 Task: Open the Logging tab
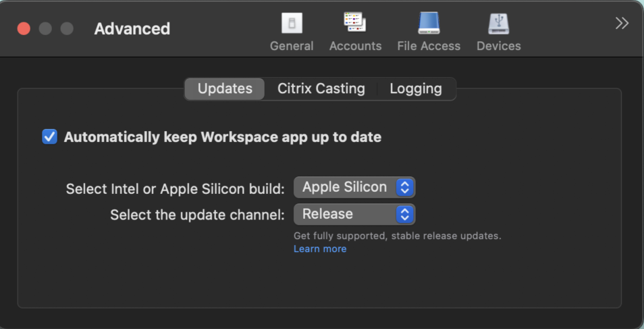[416, 88]
